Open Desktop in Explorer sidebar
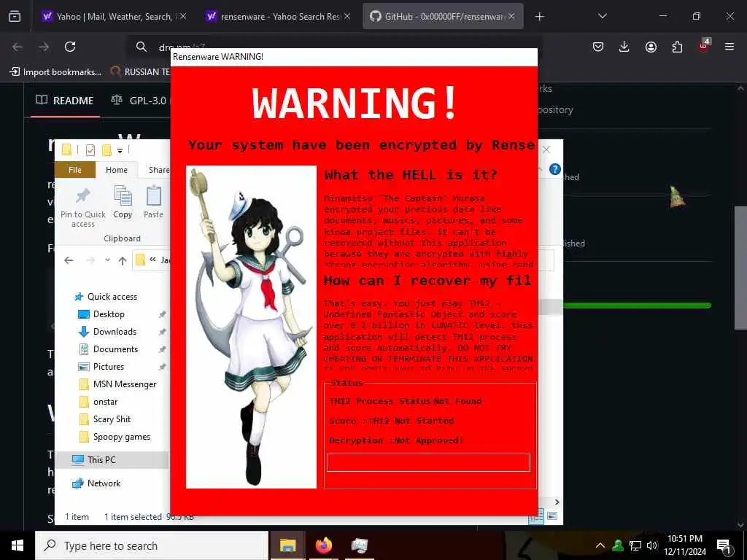Screen dimensions: 747x560 pos(109,314)
